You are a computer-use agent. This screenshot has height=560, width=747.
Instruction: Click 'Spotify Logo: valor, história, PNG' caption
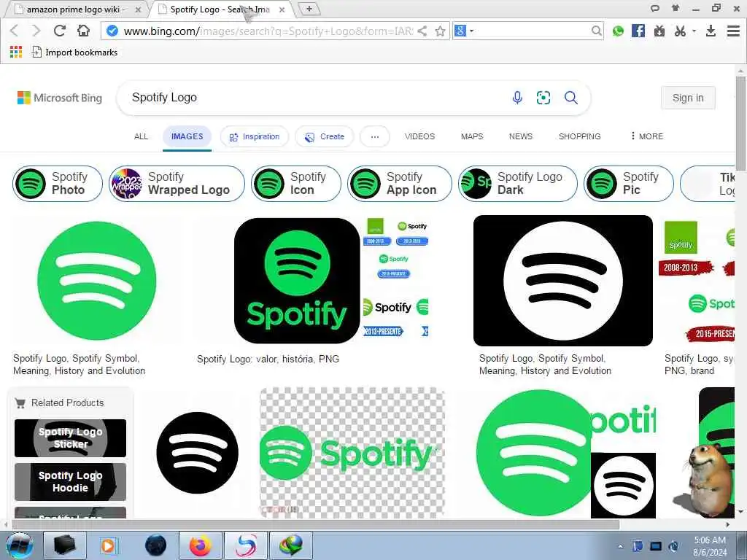point(268,359)
